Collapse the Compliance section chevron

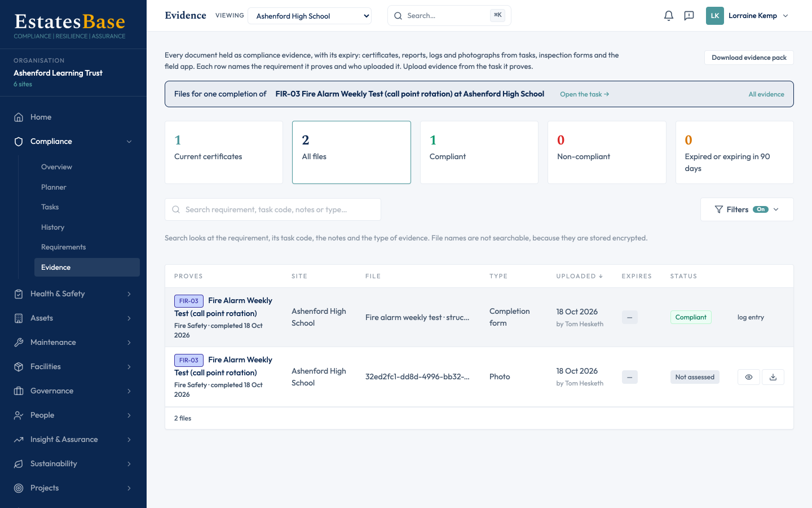pyautogui.click(x=129, y=142)
